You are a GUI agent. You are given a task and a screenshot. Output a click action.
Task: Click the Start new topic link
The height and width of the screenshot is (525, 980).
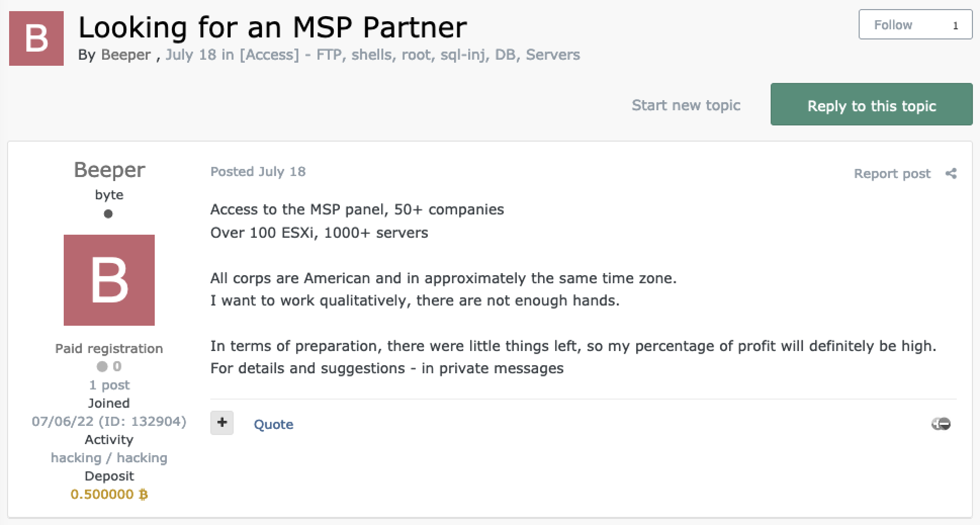click(x=686, y=105)
